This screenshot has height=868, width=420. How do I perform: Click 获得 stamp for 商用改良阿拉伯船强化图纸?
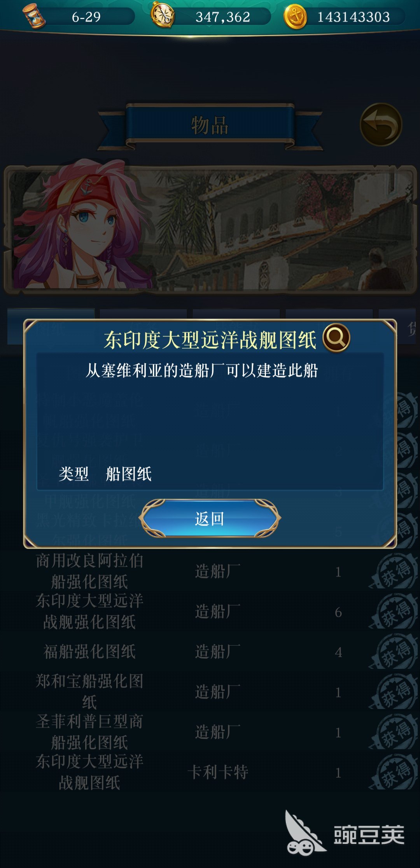click(394, 571)
